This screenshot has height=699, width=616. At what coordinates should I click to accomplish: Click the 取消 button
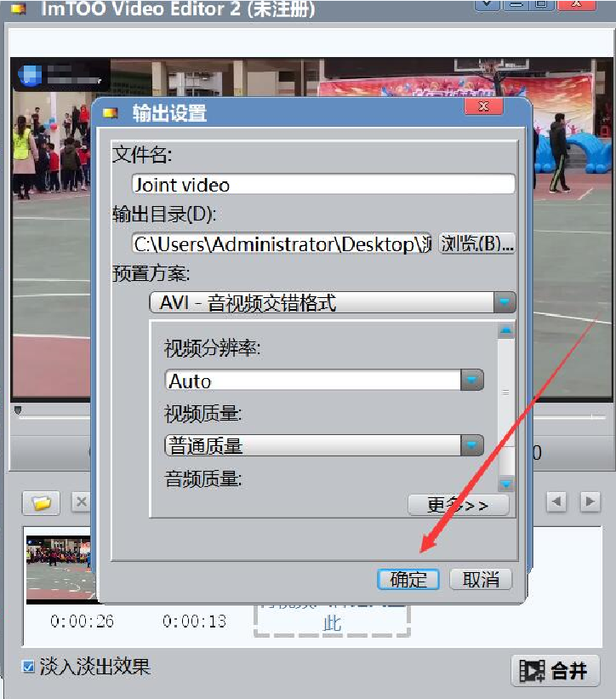[481, 580]
